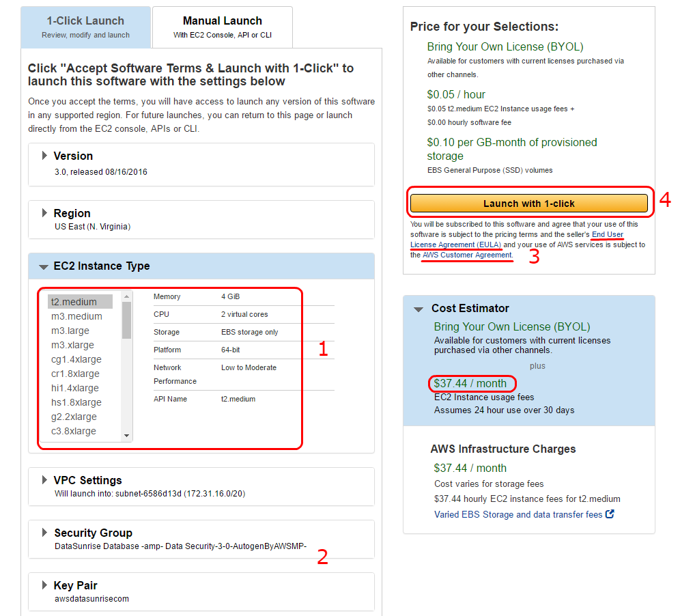Expand the Key Pair section
Screen dimensions: 680x616
(44, 585)
